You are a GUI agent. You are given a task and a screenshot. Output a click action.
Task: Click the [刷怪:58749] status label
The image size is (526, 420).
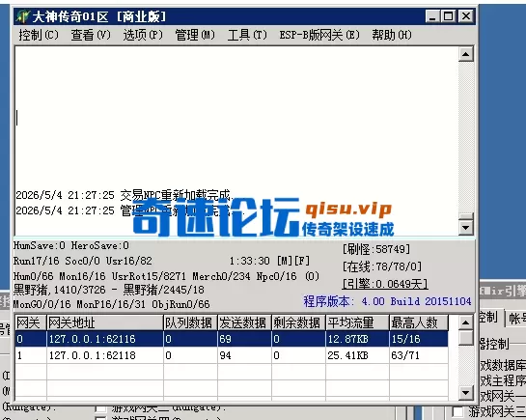point(376,249)
